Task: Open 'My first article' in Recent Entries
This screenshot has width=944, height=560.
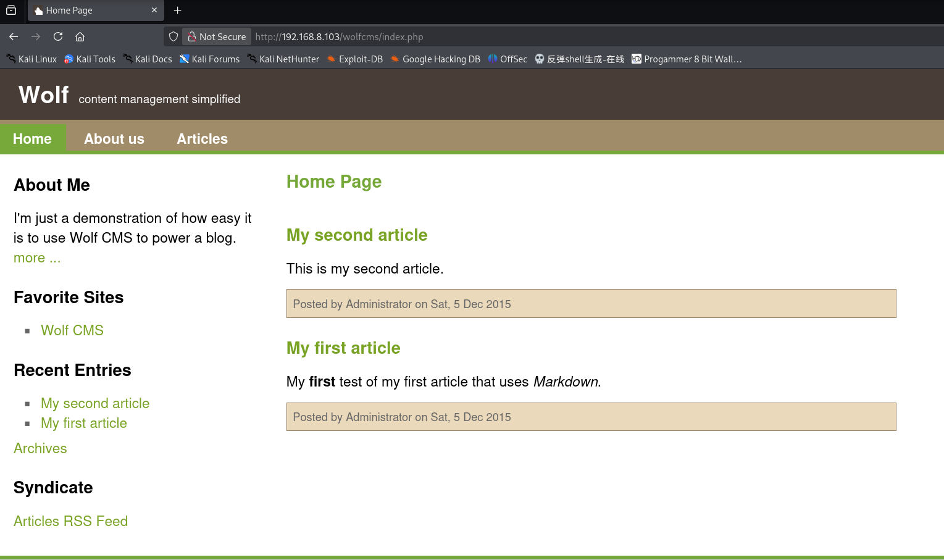Action: coord(84,423)
